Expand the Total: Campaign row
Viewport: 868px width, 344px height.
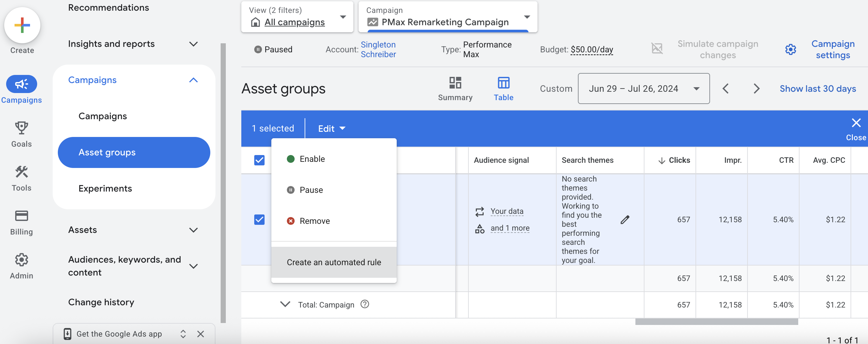click(285, 304)
